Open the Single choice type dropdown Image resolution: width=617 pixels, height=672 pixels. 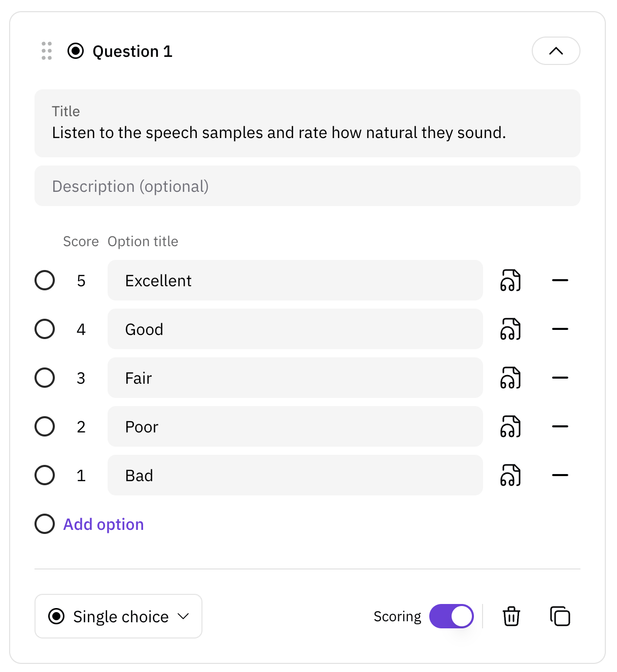[x=118, y=616]
